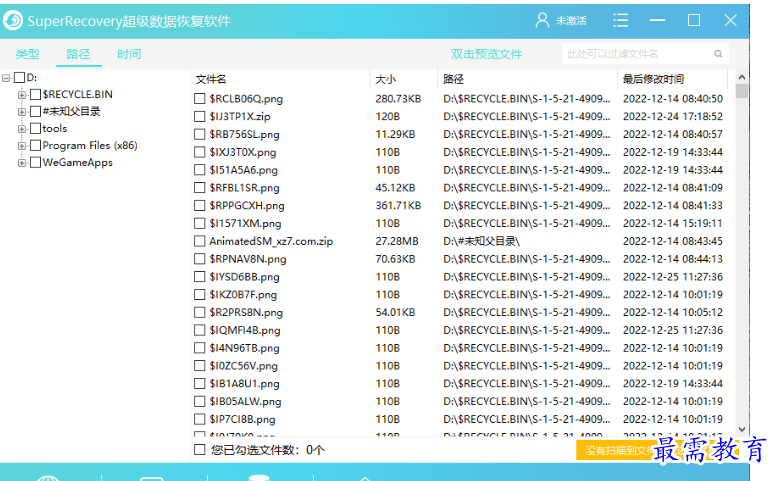775x481 pixels.
Task: Click the vertical scrollbar thumb
Action: coord(741,91)
